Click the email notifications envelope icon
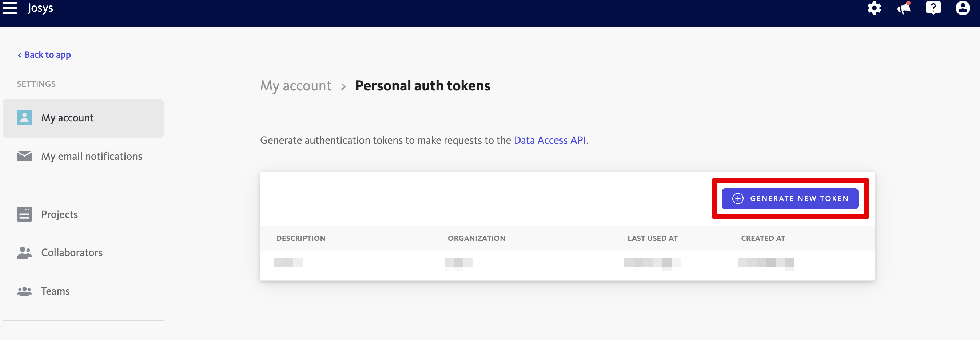980x340 pixels. 24,156
